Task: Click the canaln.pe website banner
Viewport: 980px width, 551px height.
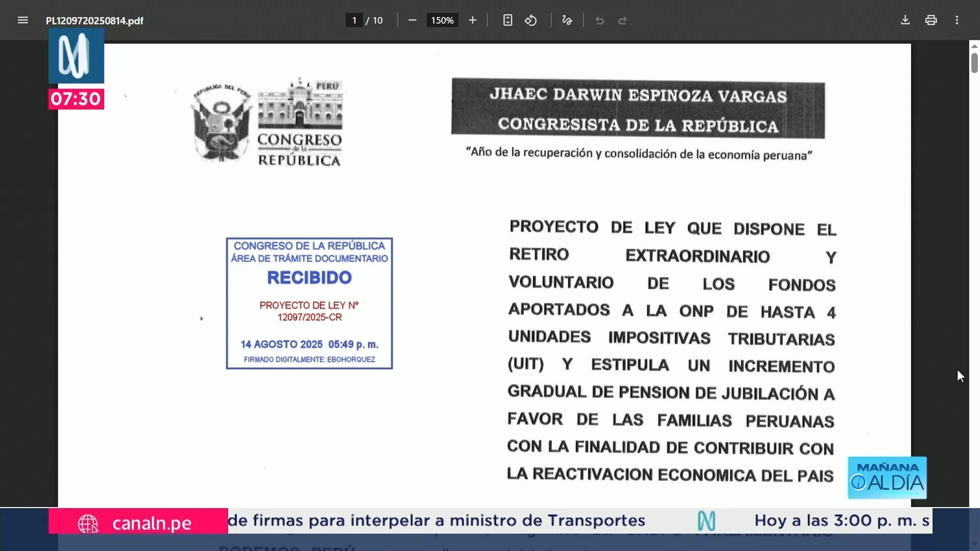Action: 138,522
